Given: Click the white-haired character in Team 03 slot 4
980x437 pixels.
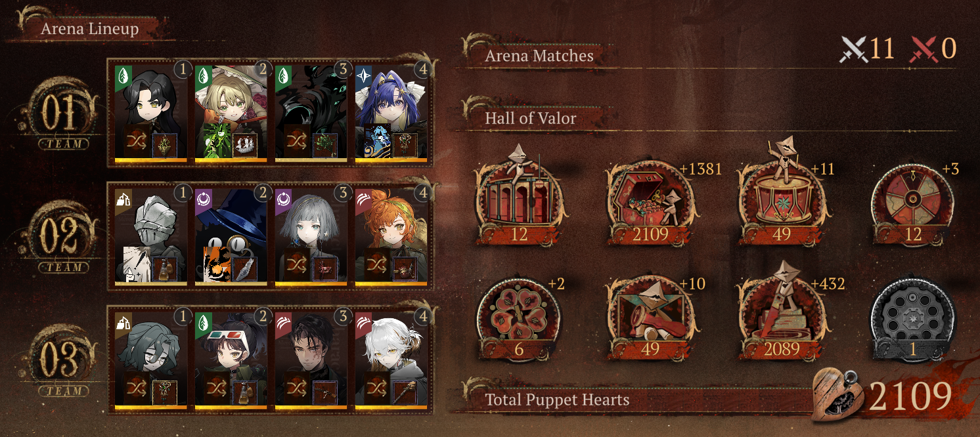Looking at the screenshot, I should click(x=391, y=360).
